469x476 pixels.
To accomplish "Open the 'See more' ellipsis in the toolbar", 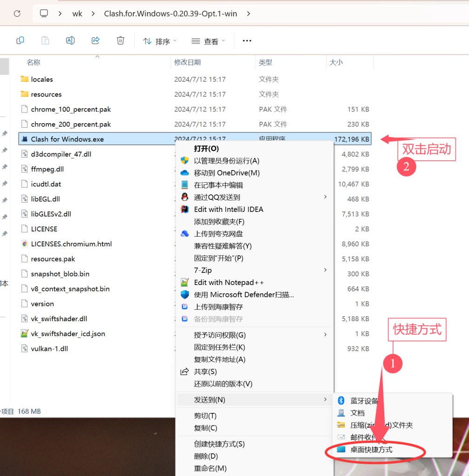I will [x=247, y=41].
